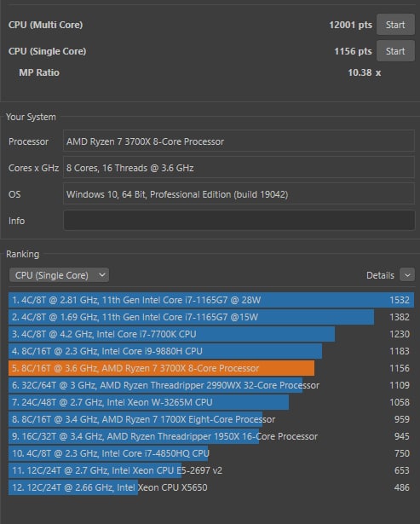Select ranking row 9 Threadripper 1950X
This screenshot has height=524, width=420.
tap(211, 436)
